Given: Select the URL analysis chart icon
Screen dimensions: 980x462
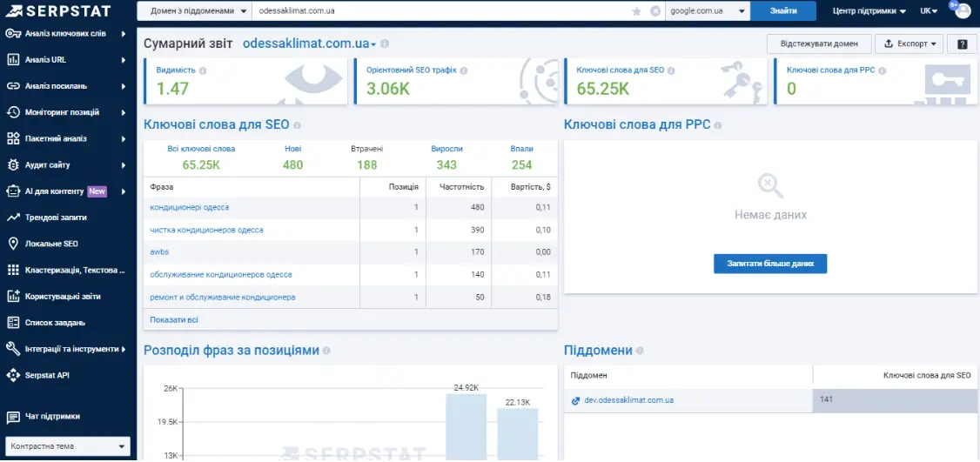Looking at the screenshot, I should [x=13, y=60].
